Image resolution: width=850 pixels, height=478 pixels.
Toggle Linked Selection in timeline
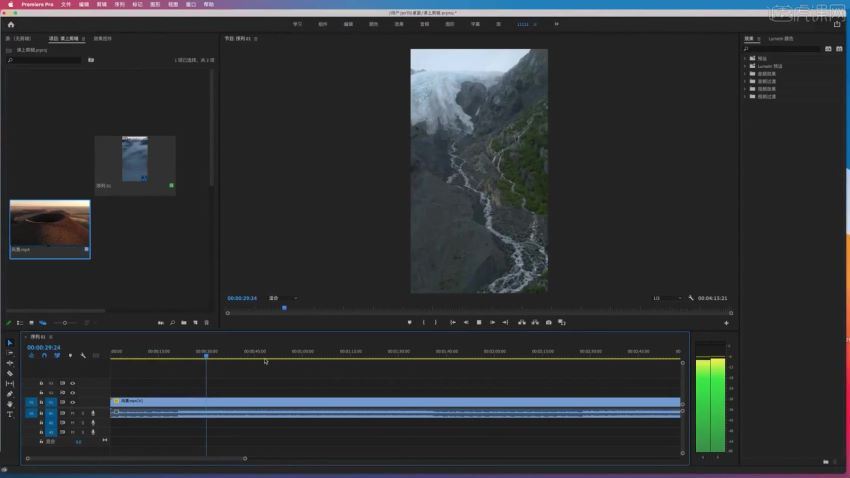coord(57,356)
